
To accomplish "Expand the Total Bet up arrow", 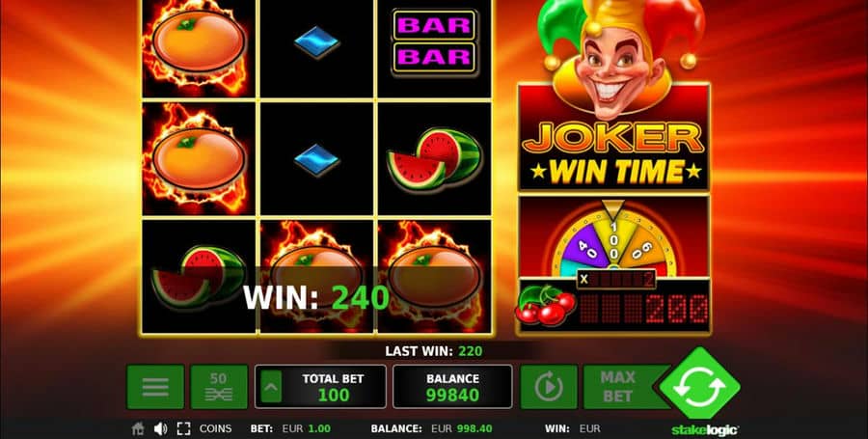I will (271, 386).
